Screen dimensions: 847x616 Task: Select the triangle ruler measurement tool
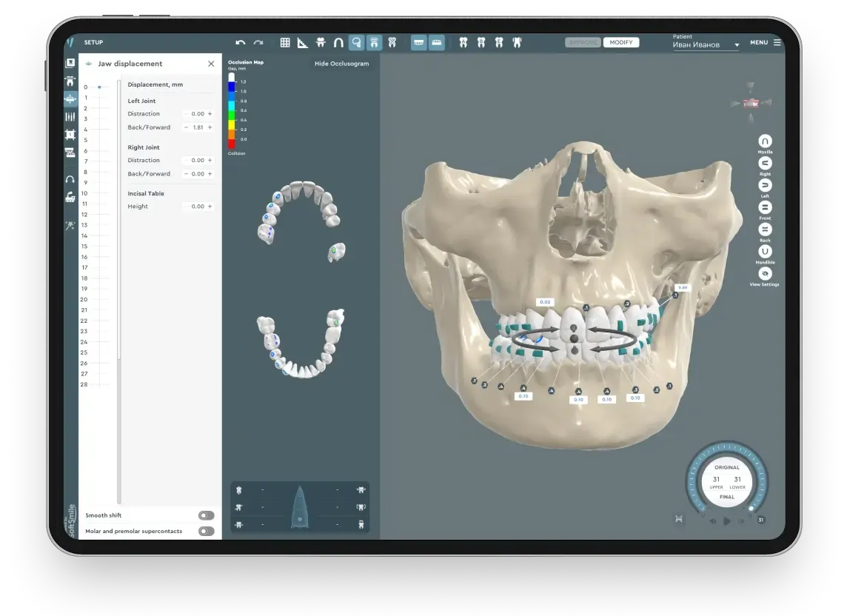click(x=303, y=43)
